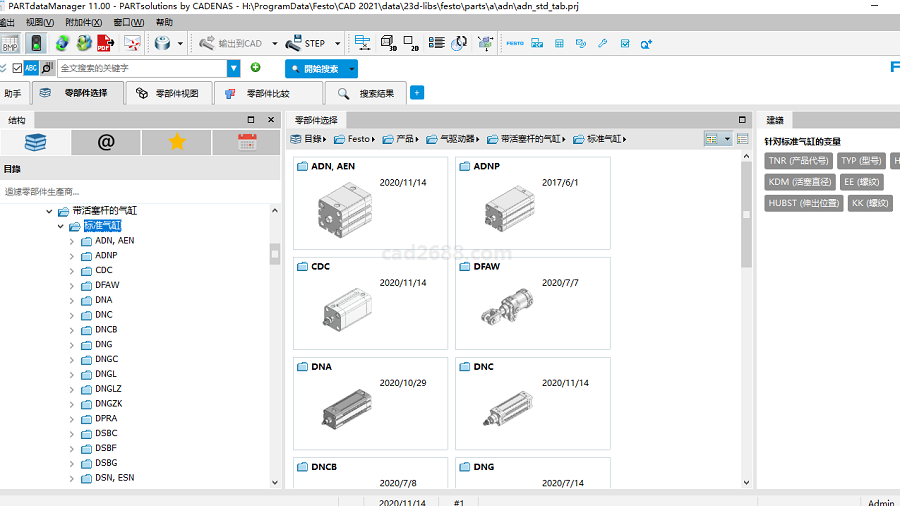The height and width of the screenshot is (506, 900).
Task: Expand the ADNP tree folder
Action: (72, 256)
